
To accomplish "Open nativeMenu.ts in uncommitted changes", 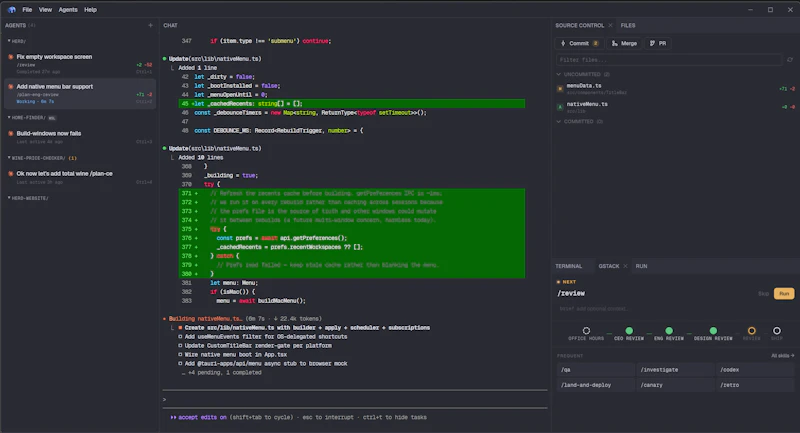I will (676, 107).
